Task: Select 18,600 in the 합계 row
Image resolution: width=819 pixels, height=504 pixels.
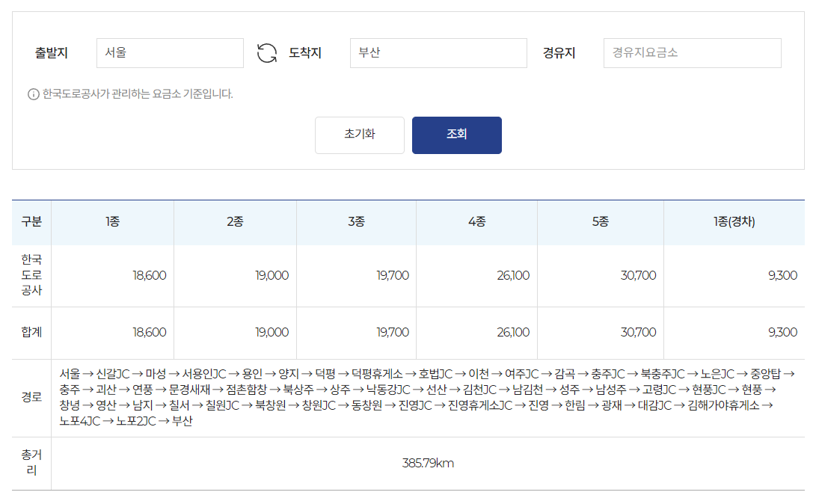Action: click(150, 332)
